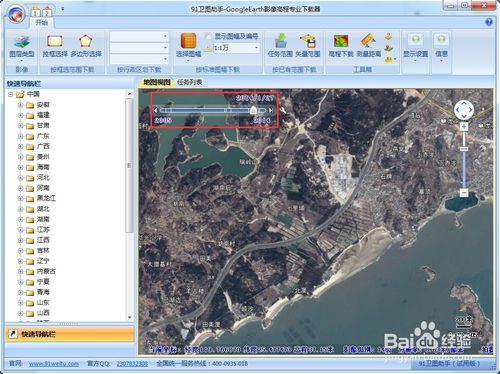Select 河南 in the navigation tree
Screen dimensions: 500x374
[43, 188]
